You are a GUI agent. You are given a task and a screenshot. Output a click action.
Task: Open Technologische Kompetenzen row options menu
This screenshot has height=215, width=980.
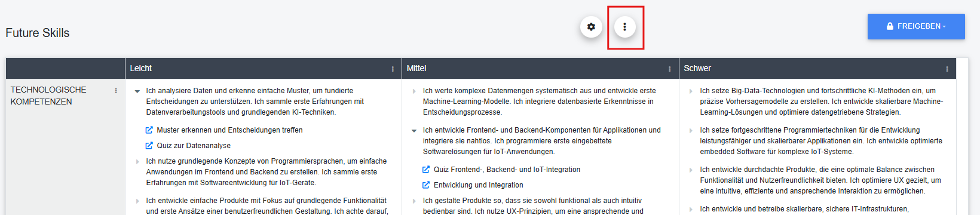tap(116, 90)
